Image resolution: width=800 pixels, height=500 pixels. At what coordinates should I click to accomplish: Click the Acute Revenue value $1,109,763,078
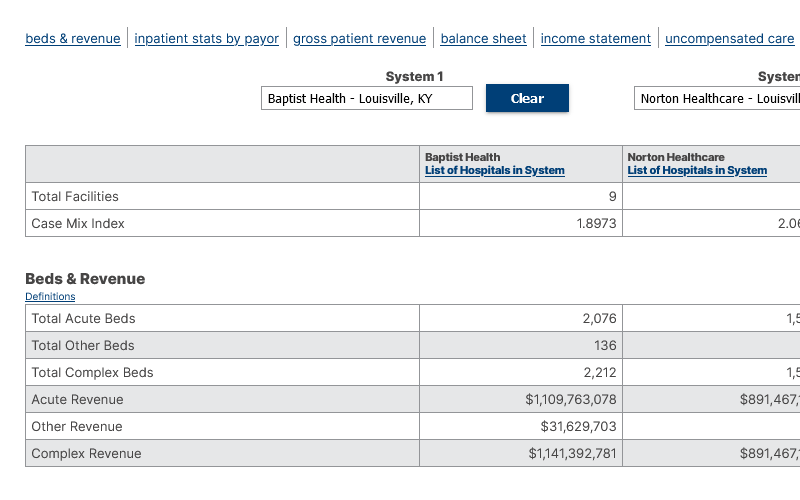[x=571, y=399]
